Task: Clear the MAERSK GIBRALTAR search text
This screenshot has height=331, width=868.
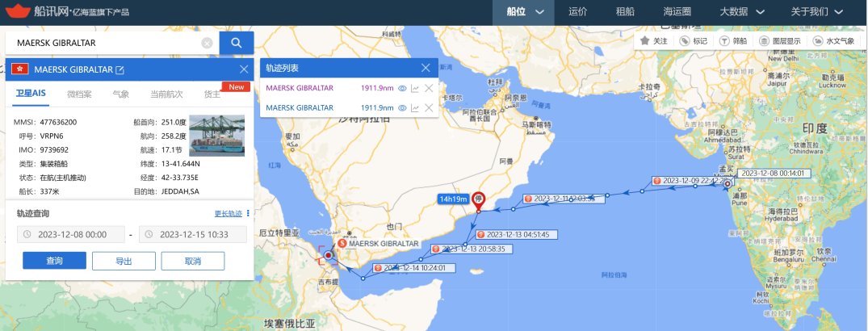Action: tap(207, 43)
